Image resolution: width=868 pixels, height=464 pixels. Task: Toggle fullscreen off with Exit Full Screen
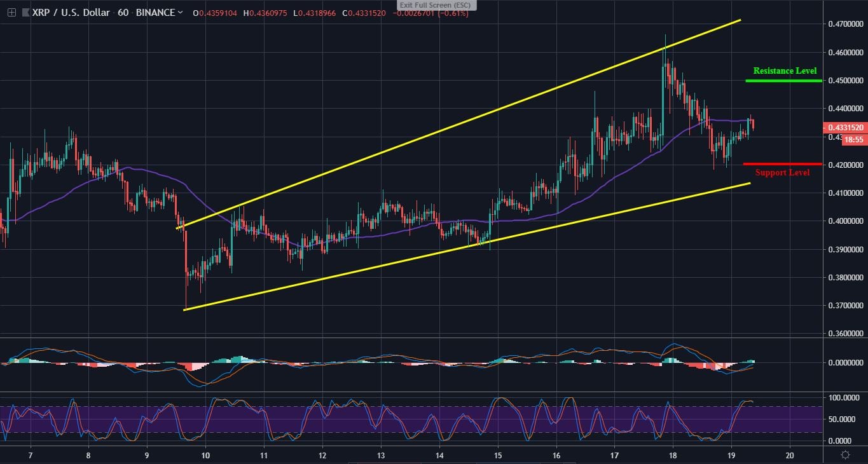[436, 5]
